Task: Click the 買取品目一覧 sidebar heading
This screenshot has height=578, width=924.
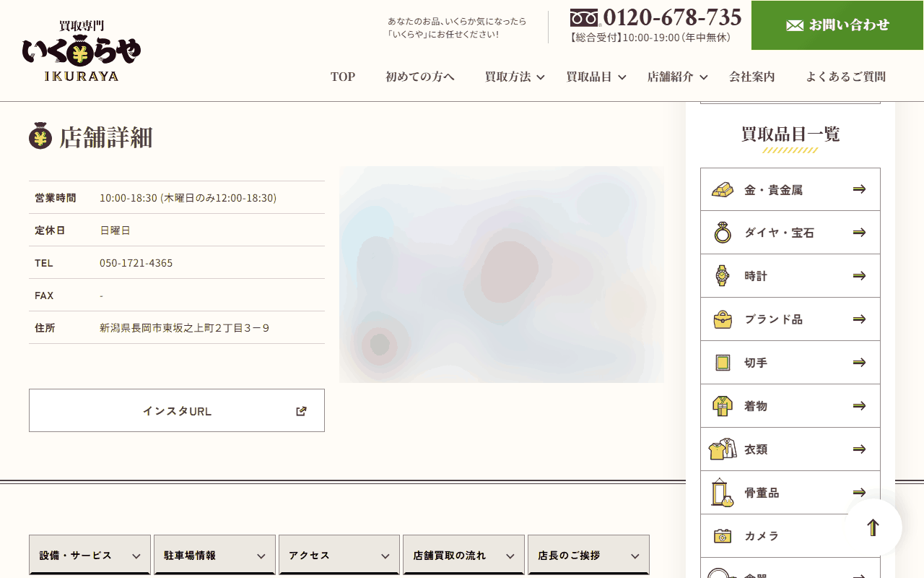Action: click(x=790, y=134)
